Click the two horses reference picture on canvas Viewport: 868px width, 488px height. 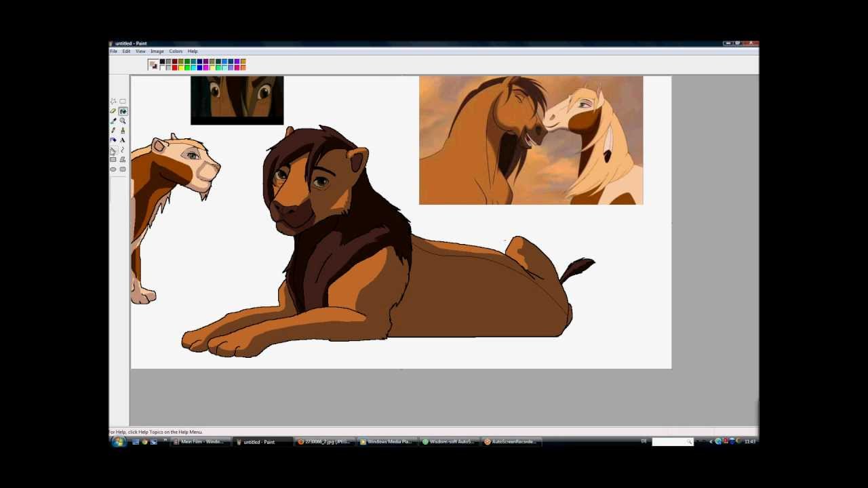click(531, 140)
